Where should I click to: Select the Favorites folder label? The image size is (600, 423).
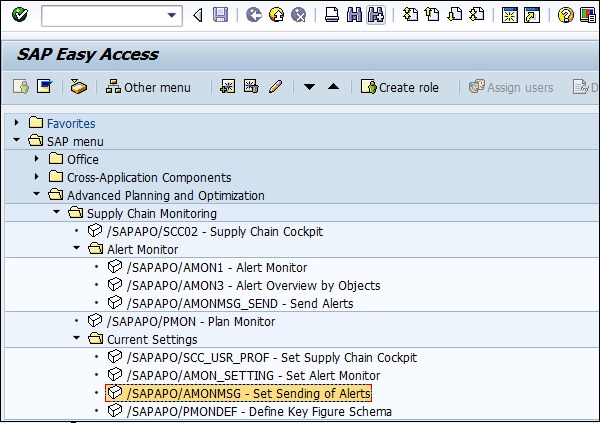[71, 124]
